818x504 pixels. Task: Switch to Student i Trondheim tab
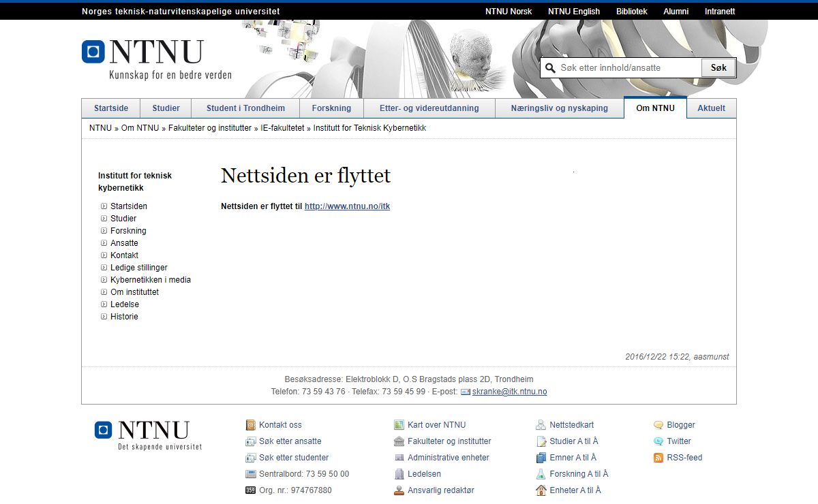246,108
